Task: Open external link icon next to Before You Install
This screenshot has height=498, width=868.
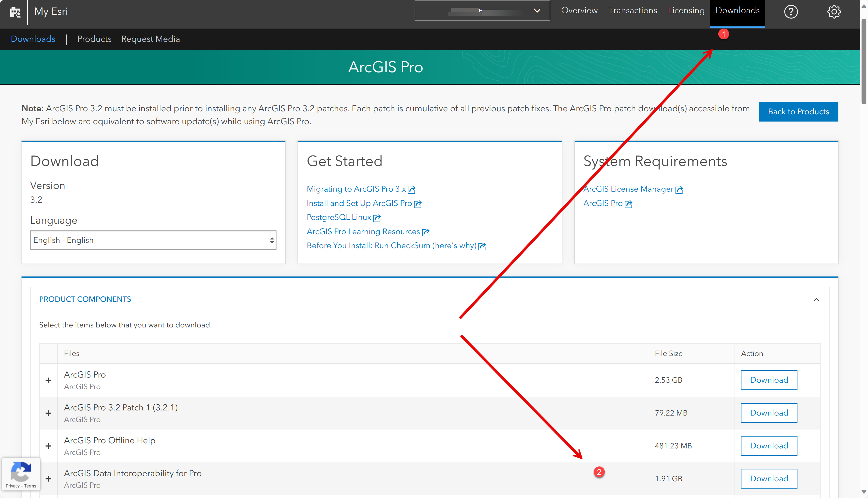Action: (x=482, y=246)
